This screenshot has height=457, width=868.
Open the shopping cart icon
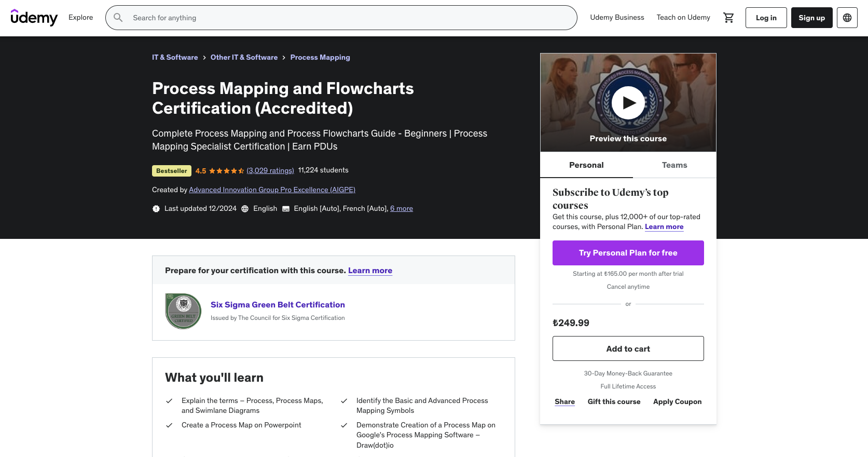pyautogui.click(x=728, y=18)
